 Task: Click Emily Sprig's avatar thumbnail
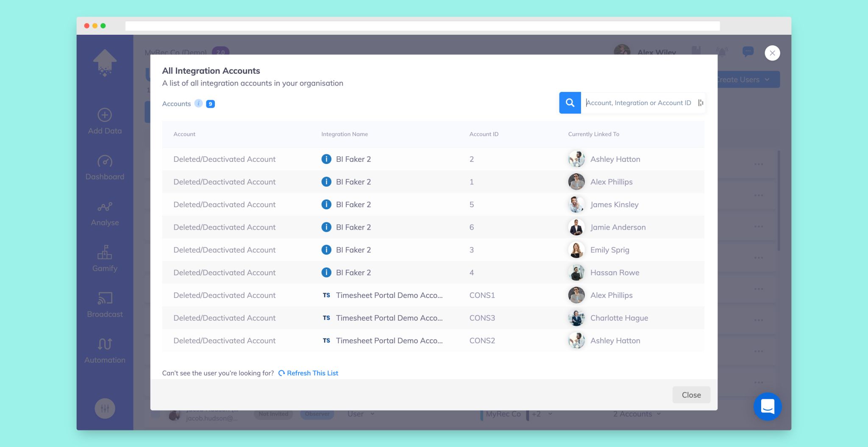(x=576, y=250)
